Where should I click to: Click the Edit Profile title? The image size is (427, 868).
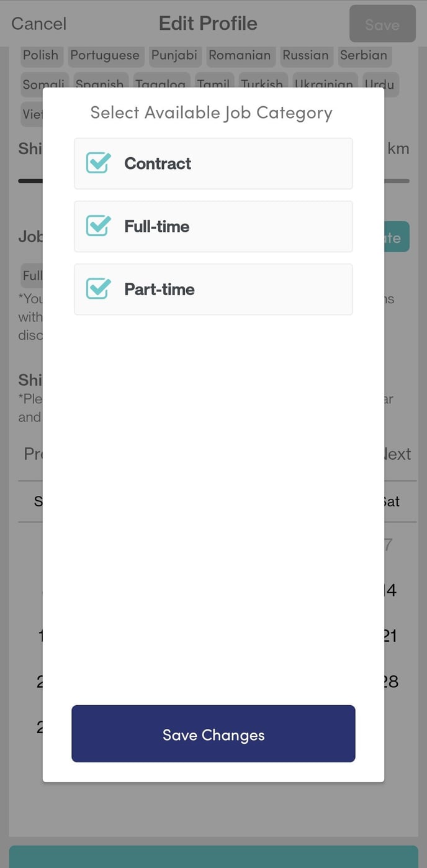[x=208, y=24]
